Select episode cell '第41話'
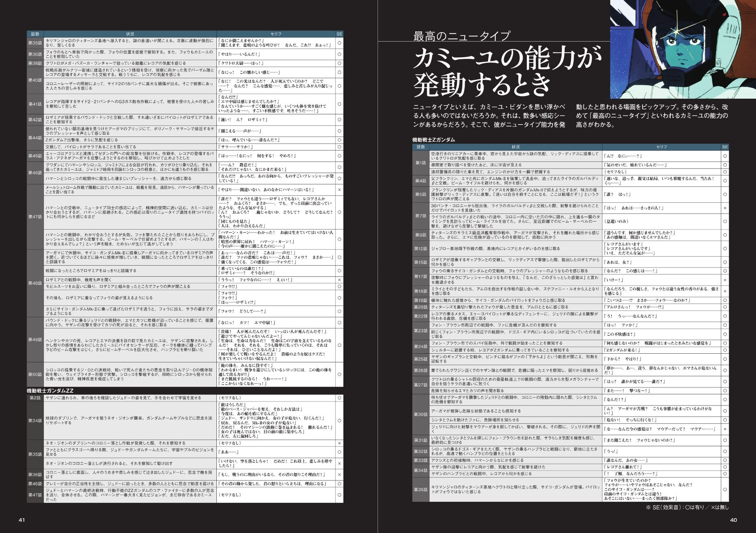This screenshot has width=756, height=533. click(35, 104)
